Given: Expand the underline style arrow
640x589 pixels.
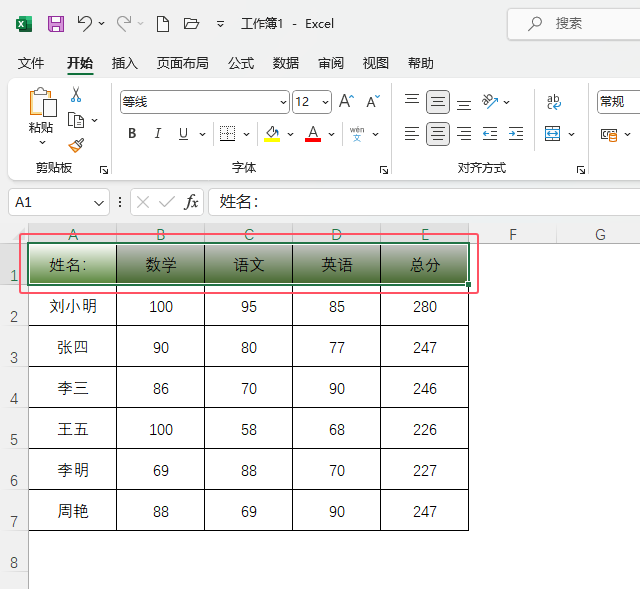Looking at the screenshot, I should (202, 134).
